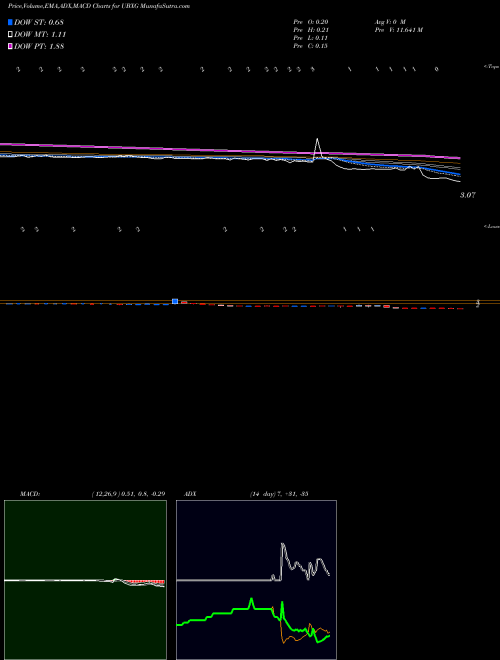Select the 'DOW ST: 0.68' legend text
Image resolution: width=500 pixels, height=660 pixels.
[x=39, y=22]
